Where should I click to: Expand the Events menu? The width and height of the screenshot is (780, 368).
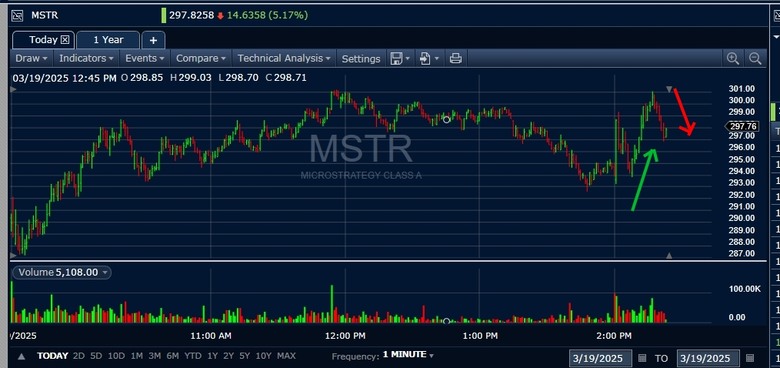click(145, 58)
